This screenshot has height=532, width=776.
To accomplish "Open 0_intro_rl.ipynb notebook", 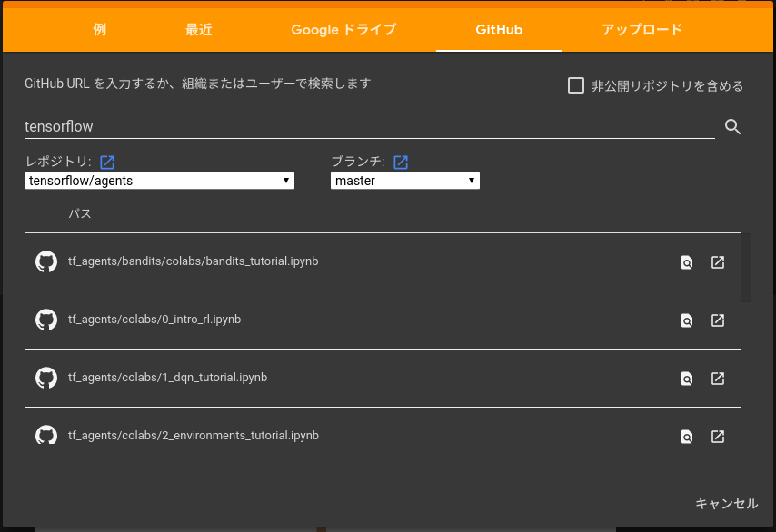I will [x=154, y=320].
